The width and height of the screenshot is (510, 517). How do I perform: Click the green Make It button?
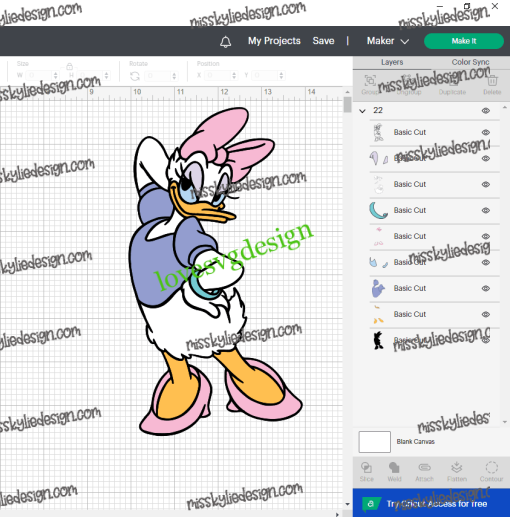464,41
